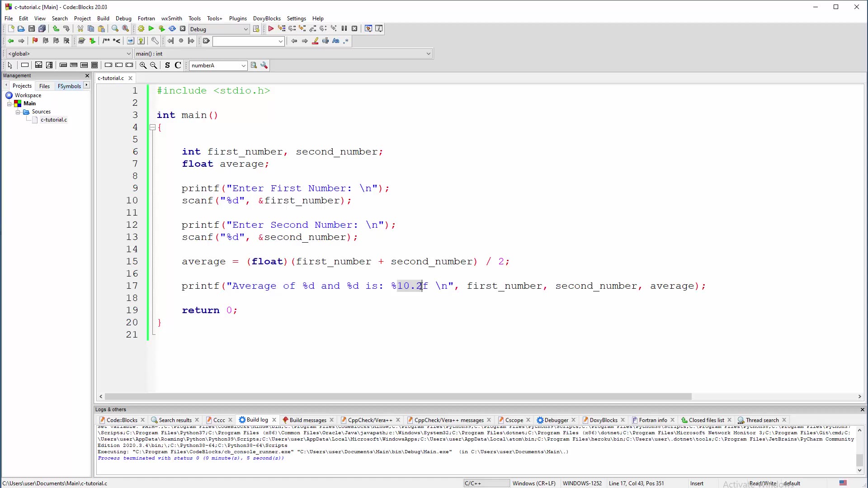Click the Zoom in magnifier icon
The image size is (868, 488).
tap(143, 65)
